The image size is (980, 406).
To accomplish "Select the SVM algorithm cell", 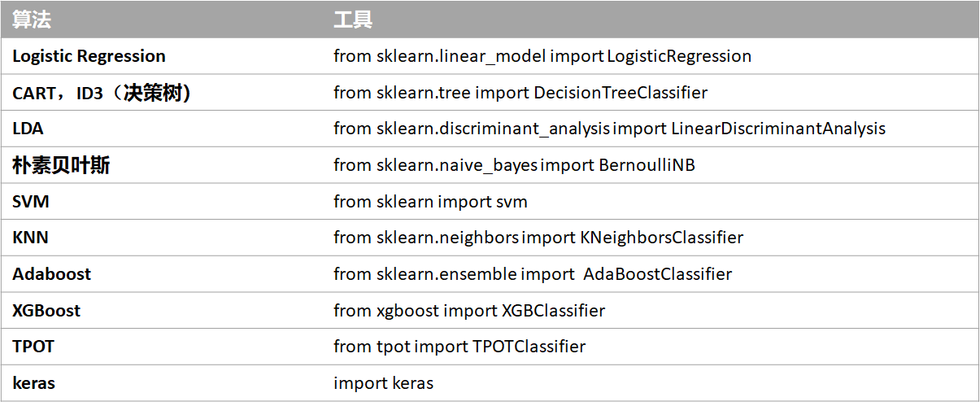I will pyautogui.click(x=31, y=202).
